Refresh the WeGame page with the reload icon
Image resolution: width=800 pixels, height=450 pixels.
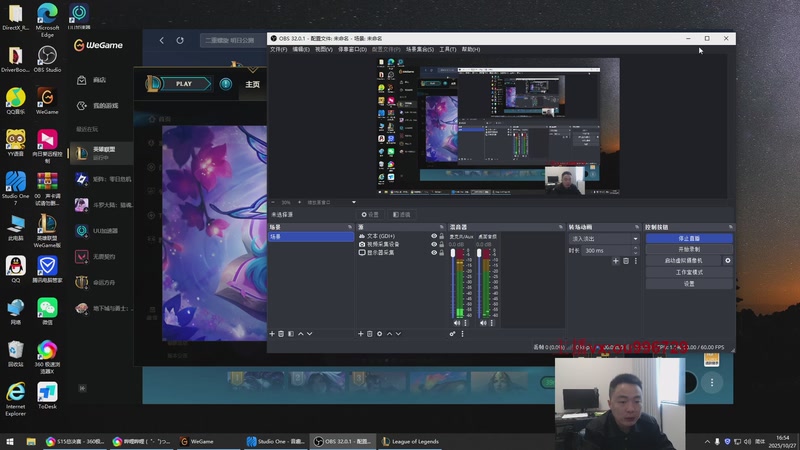pyautogui.click(x=180, y=40)
